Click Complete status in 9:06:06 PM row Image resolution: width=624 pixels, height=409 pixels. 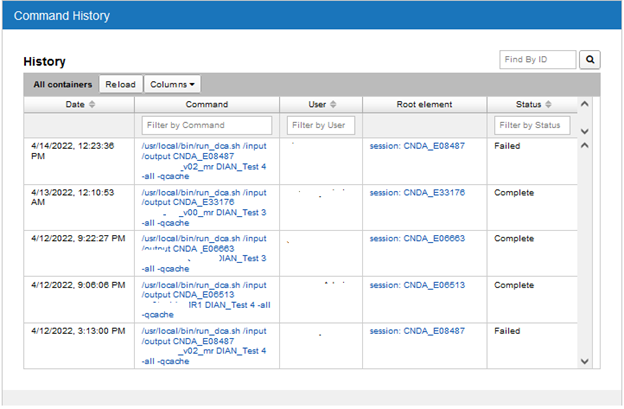(x=514, y=285)
